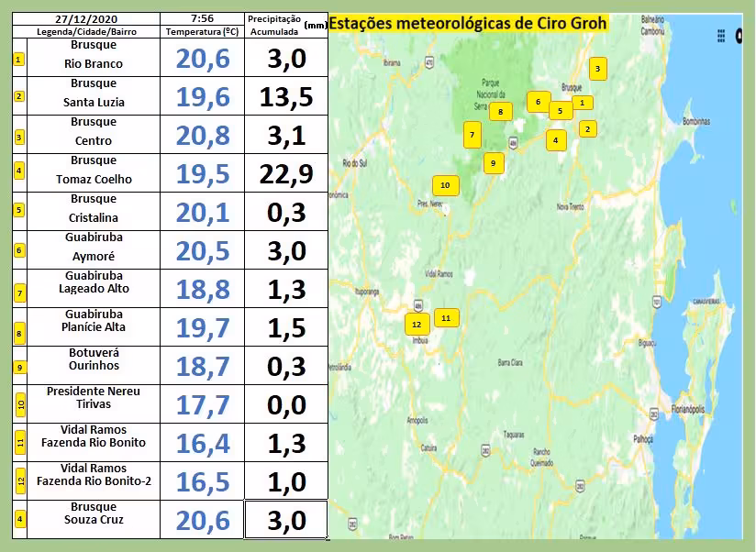Click map marker 6 near Brusque
The width and height of the screenshot is (756, 552).
pyautogui.click(x=538, y=102)
